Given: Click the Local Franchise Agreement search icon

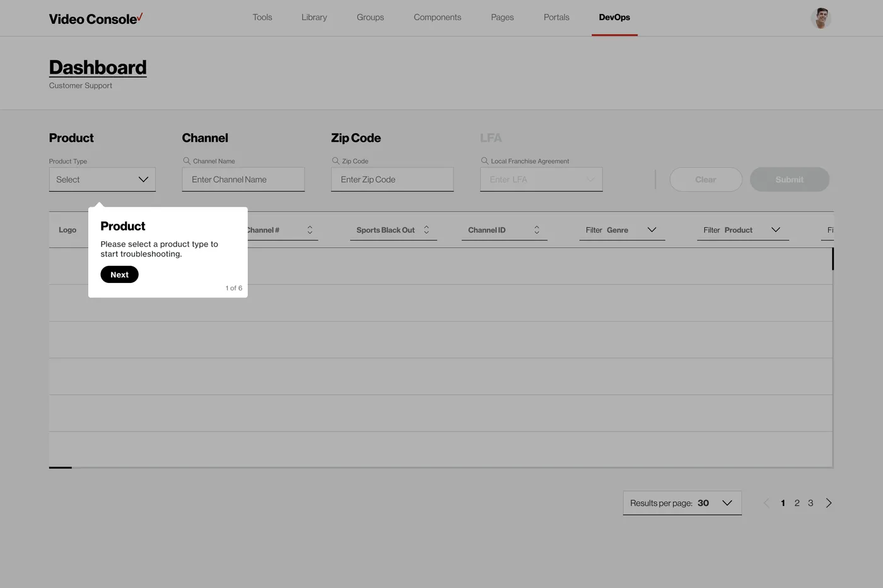Looking at the screenshot, I should click(x=484, y=161).
